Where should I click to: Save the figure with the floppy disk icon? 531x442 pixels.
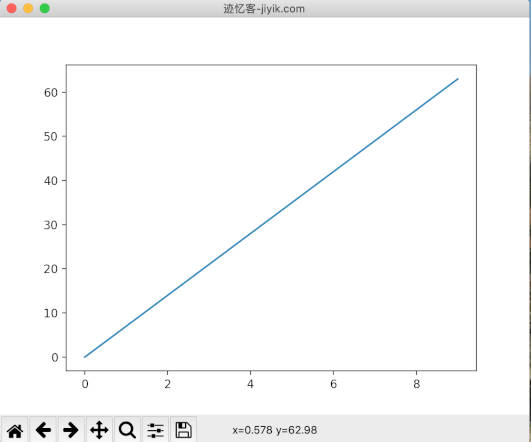pyautogui.click(x=184, y=430)
